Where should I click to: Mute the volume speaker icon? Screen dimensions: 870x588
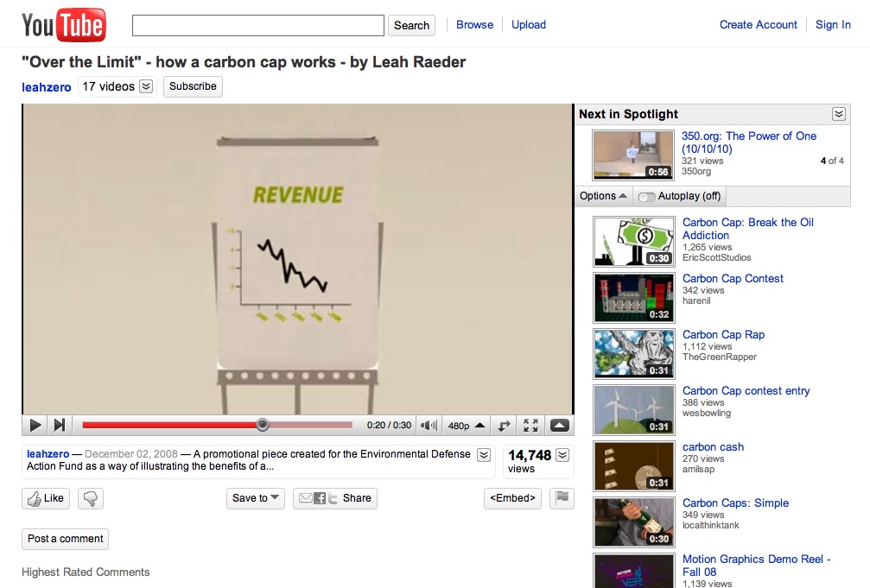tap(429, 426)
